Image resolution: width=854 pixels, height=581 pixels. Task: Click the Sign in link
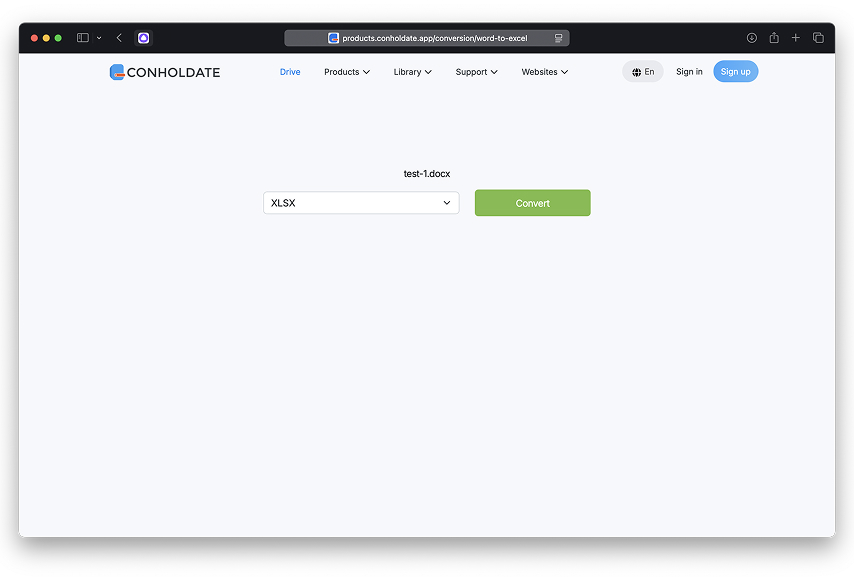(x=689, y=72)
